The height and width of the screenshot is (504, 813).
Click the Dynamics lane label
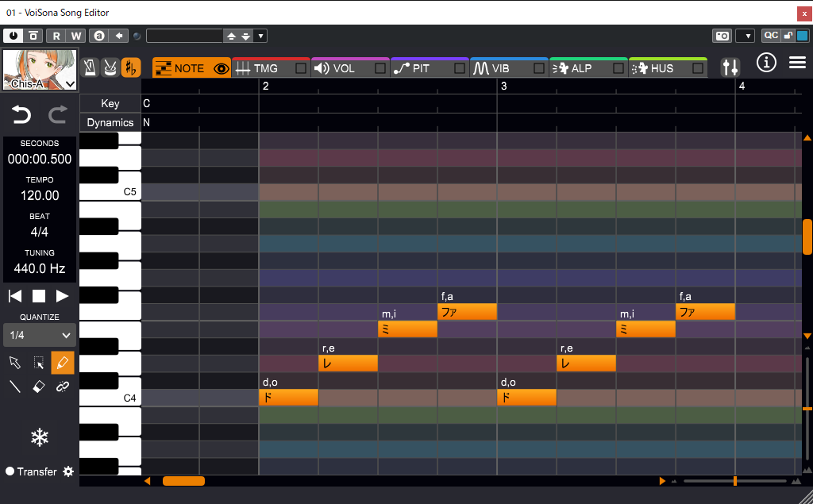[110, 122]
